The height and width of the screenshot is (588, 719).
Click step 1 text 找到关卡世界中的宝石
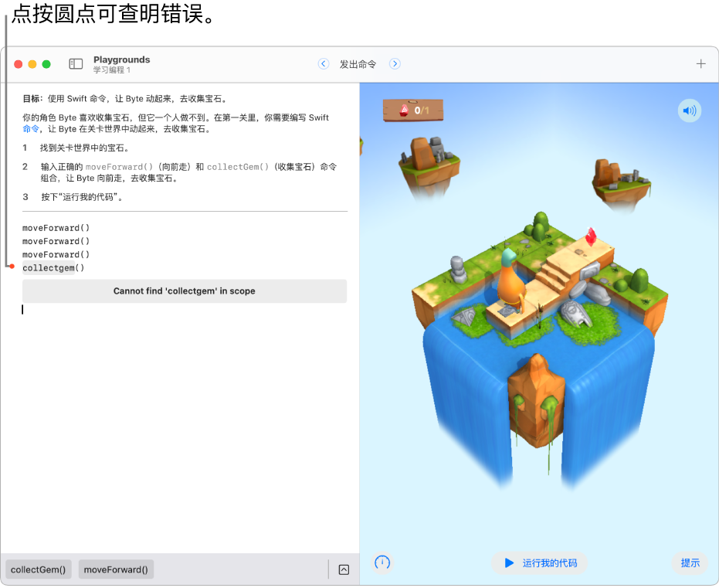(85, 148)
